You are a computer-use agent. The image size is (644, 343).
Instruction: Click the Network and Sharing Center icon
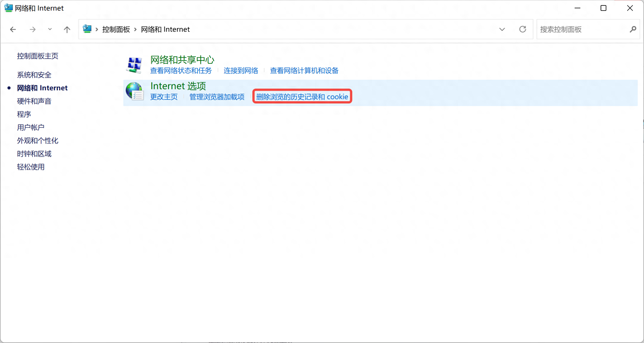pyautogui.click(x=134, y=65)
